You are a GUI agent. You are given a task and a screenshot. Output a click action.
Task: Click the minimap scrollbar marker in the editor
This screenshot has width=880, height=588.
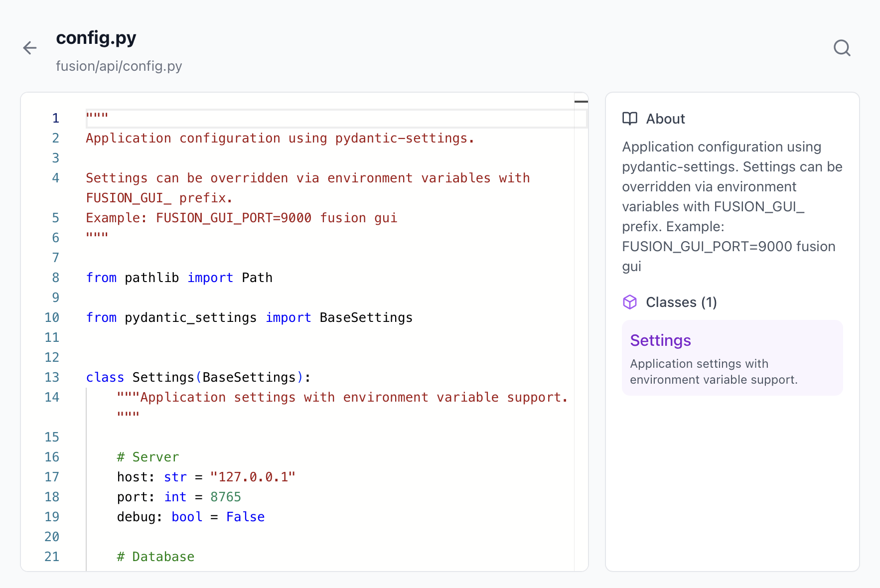(x=581, y=102)
